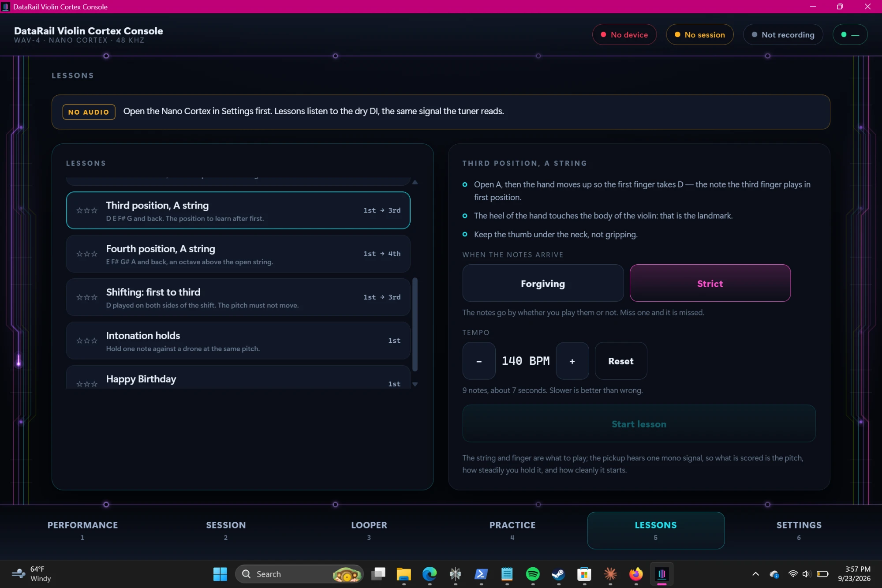Open the Fourth position, A string lesson

[238, 254]
